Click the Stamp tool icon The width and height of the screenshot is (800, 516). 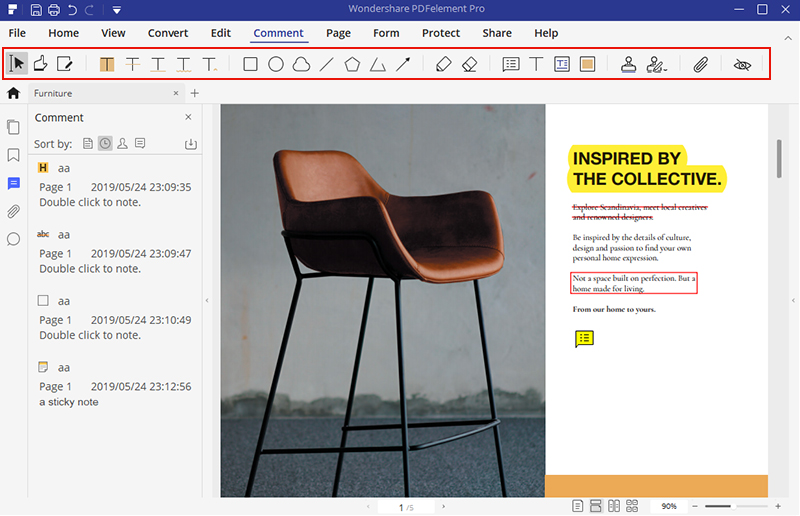[628, 64]
